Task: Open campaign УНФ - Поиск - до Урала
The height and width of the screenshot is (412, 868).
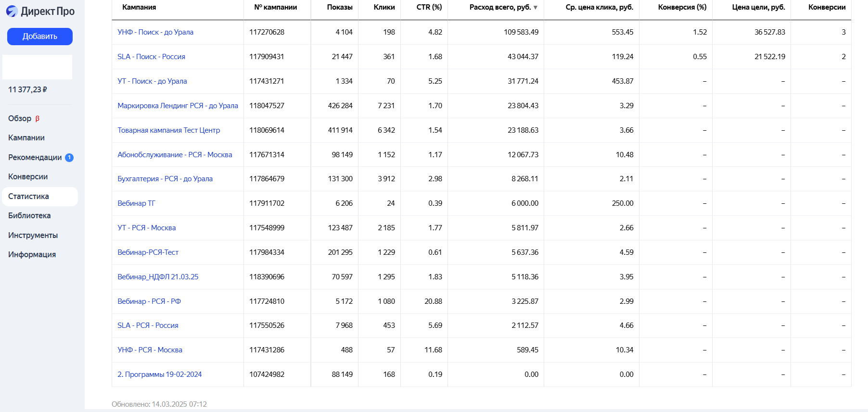Action: click(155, 32)
